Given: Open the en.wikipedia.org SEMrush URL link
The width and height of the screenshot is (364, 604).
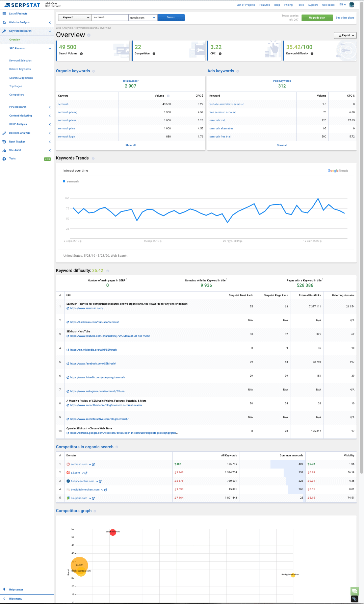Looking at the screenshot, I should [x=94, y=350].
